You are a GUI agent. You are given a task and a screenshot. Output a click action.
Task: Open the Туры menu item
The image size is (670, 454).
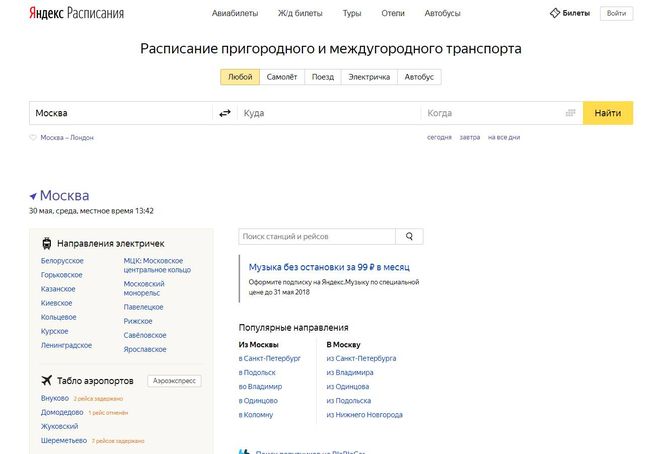coord(352,13)
